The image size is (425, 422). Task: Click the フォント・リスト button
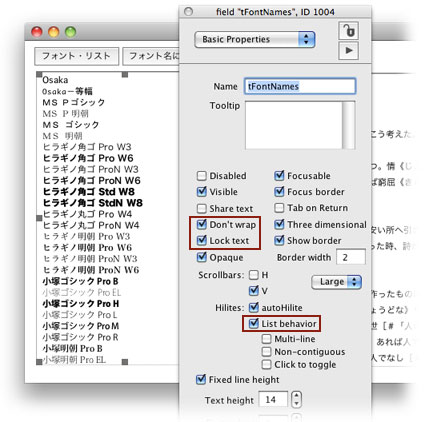(76, 56)
